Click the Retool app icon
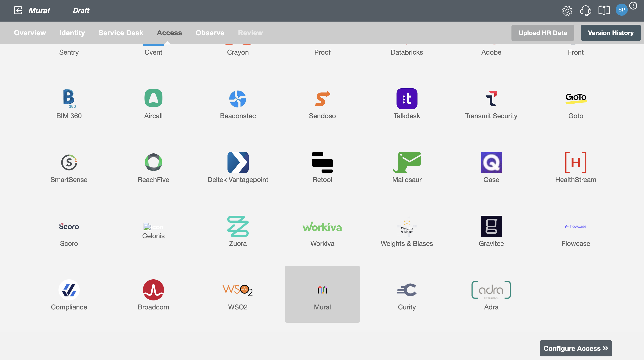Screen dimensions: 644x360 (x=322, y=162)
